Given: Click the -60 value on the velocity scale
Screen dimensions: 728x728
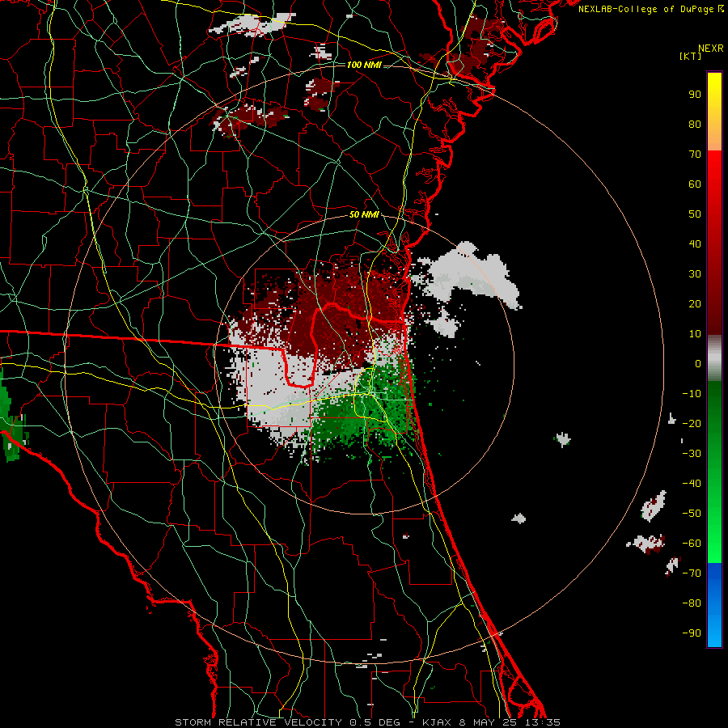Looking at the screenshot, I should pos(692,544).
